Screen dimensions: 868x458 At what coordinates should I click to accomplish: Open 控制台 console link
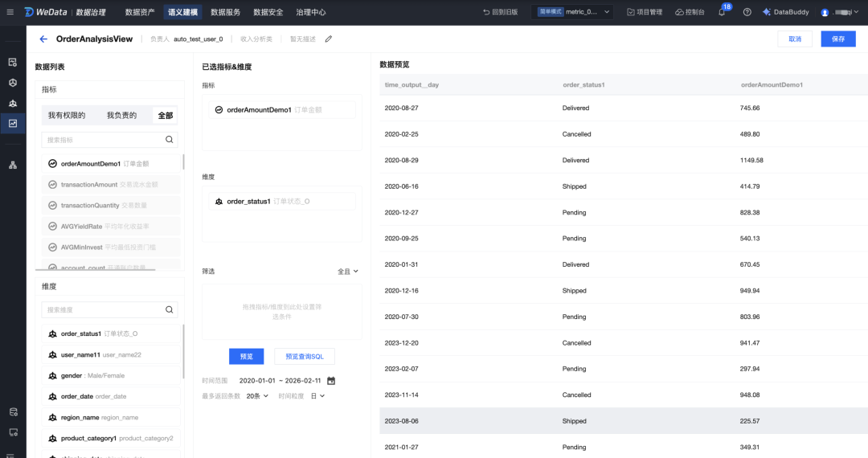click(690, 11)
